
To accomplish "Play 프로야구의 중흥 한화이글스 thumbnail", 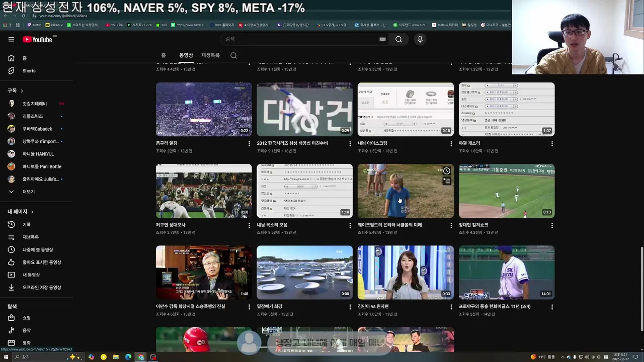I will tap(507, 273).
